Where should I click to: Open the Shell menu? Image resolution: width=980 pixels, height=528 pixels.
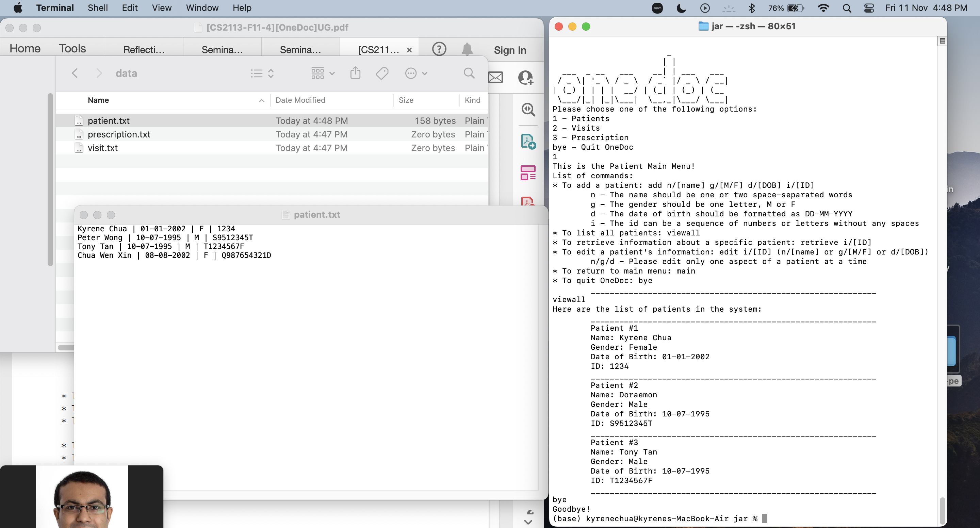click(x=97, y=8)
